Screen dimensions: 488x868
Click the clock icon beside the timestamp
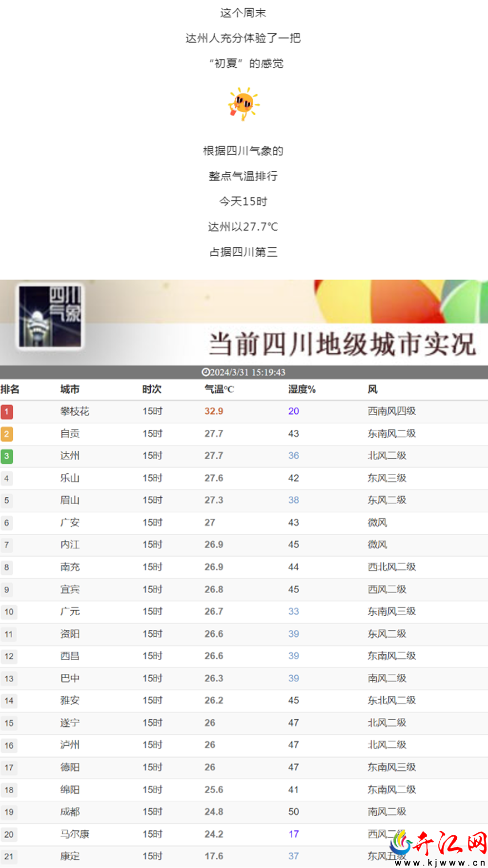(x=205, y=372)
